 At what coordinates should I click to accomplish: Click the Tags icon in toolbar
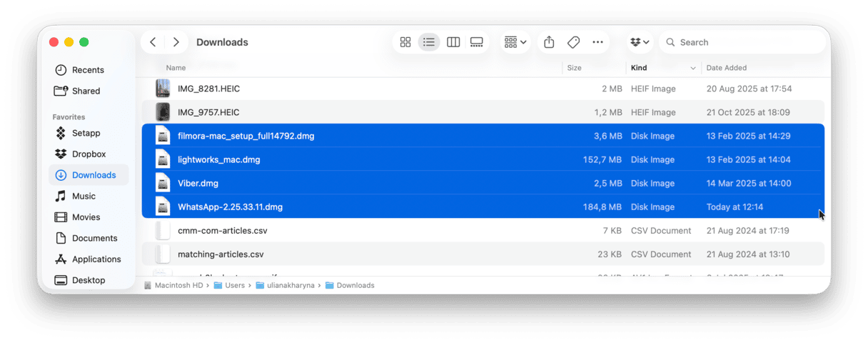coord(573,42)
